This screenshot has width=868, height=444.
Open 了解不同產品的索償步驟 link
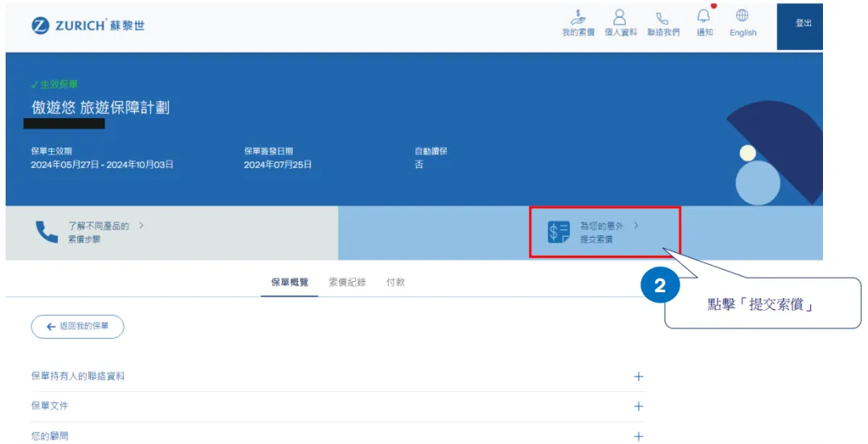coord(99,232)
